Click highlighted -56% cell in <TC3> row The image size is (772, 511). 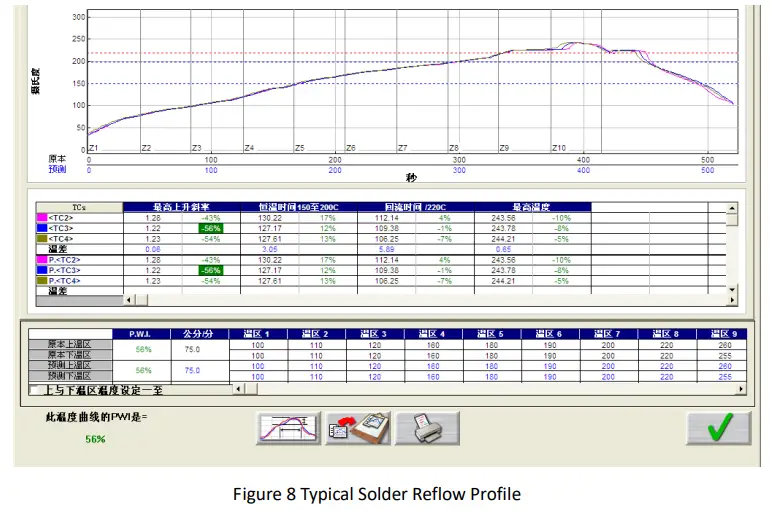[211, 228]
